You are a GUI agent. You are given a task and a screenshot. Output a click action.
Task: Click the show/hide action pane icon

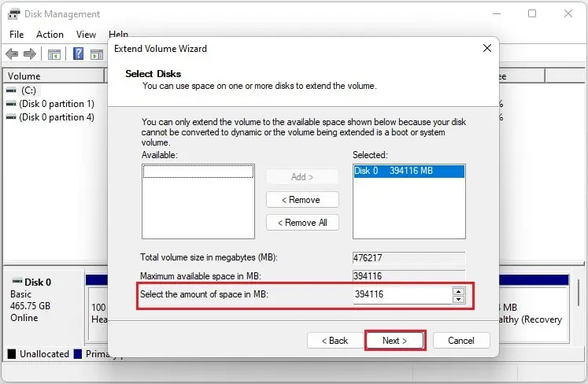point(97,54)
